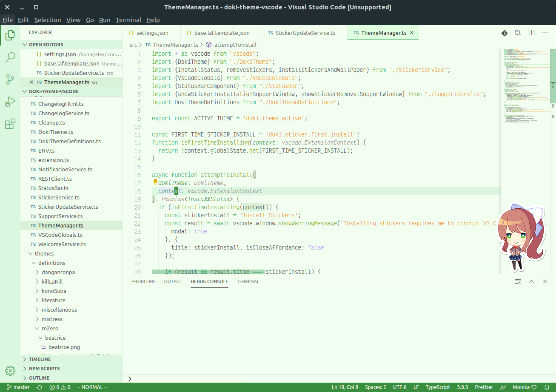556x392 pixels.
Task: Maximize the bottom panel with the chevron-up icon
Action: (x=531, y=281)
